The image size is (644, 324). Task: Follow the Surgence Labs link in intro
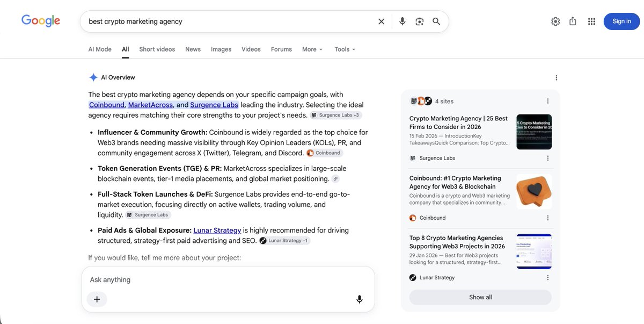click(x=214, y=105)
